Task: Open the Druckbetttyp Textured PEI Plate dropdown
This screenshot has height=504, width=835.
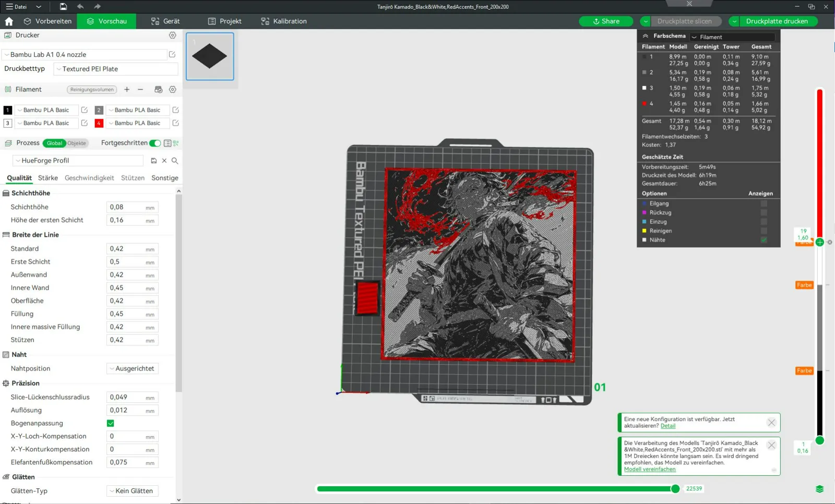Action: pos(116,69)
